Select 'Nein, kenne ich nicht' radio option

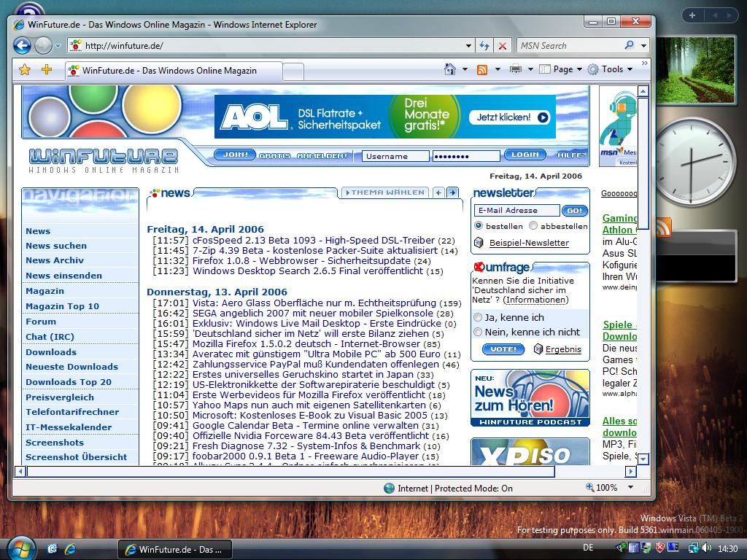click(478, 332)
